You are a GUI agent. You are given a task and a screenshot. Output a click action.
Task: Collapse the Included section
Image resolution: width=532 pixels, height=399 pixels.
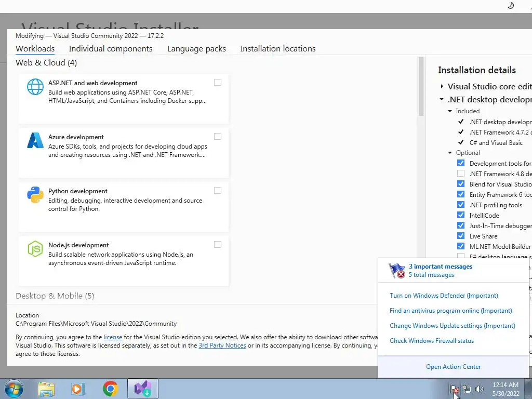pos(450,111)
